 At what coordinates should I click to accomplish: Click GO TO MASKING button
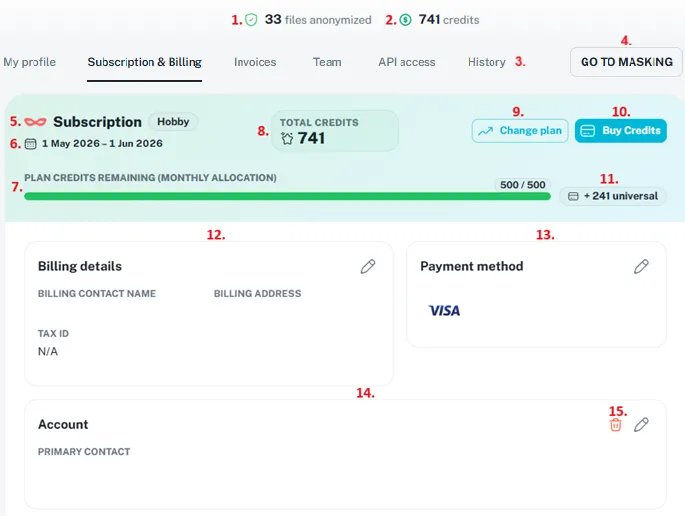626,62
